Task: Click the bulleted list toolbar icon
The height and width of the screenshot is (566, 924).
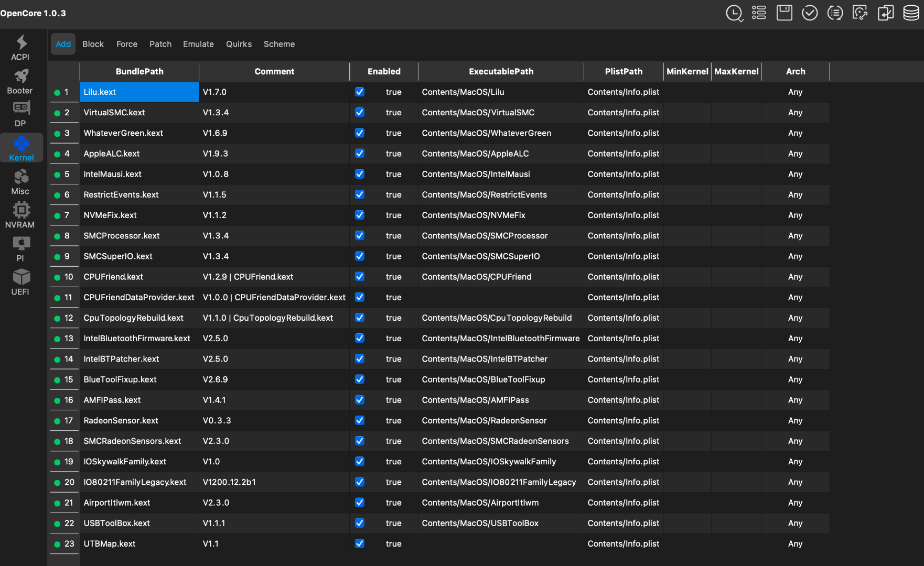Action: (759, 13)
